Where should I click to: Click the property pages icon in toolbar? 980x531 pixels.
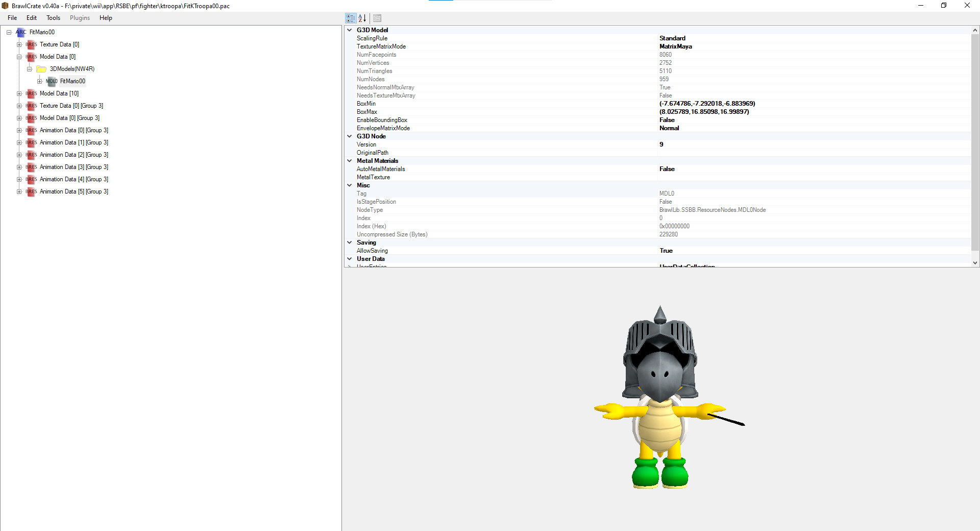tap(377, 18)
